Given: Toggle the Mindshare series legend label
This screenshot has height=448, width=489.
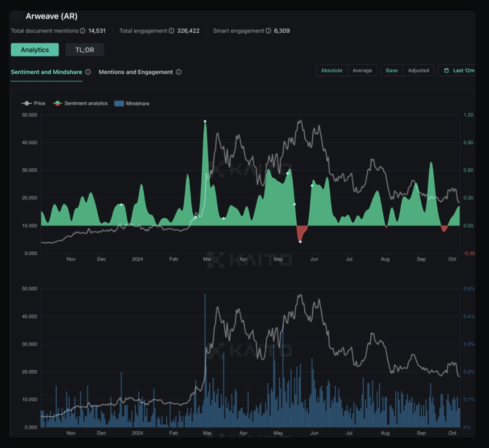Looking at the screenshot, I should pyautogui.click(x=138, y=103).
